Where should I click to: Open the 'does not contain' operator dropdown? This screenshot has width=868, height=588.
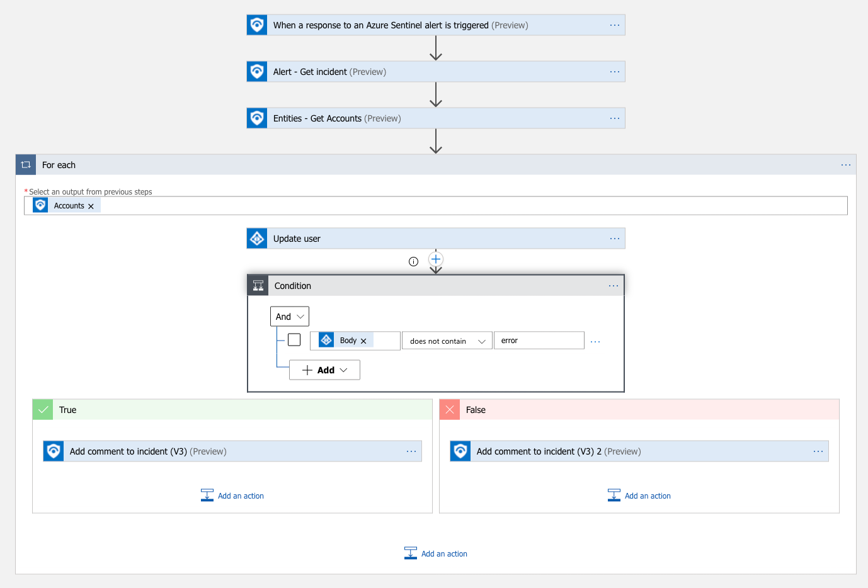click(447, 341)
